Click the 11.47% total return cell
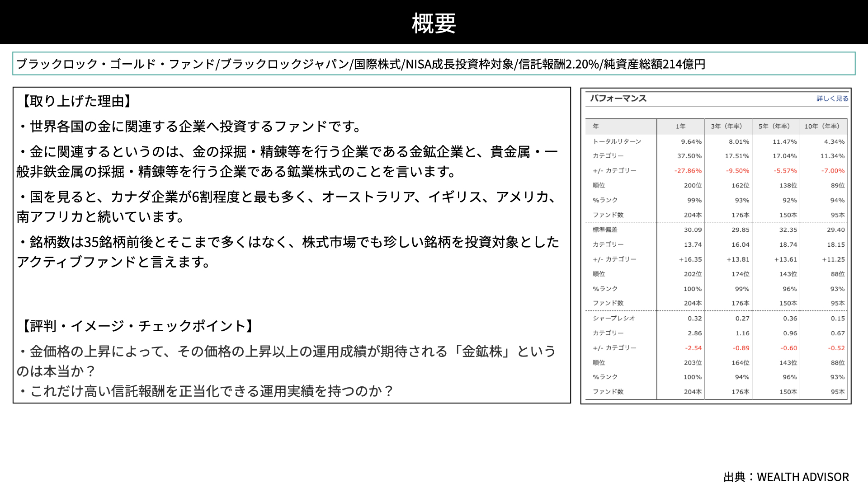Image resolution: width=868 pixels, height=488 pixels. (785, 142)
